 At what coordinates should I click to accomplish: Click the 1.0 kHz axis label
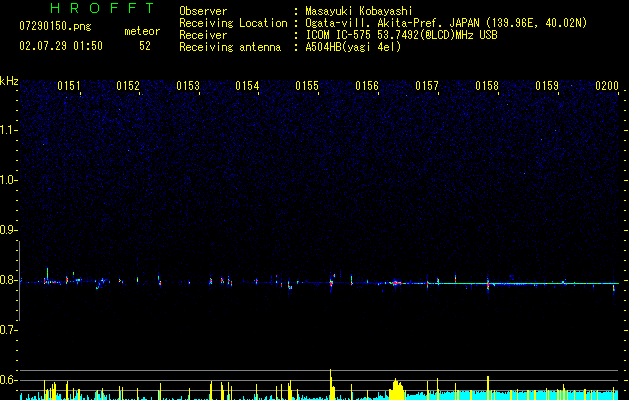pos(8,180)
